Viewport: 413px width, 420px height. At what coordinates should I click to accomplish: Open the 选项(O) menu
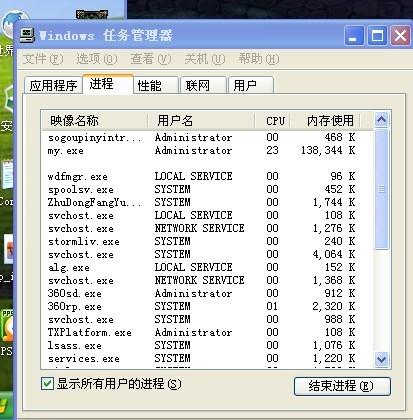tap(97, 59)
